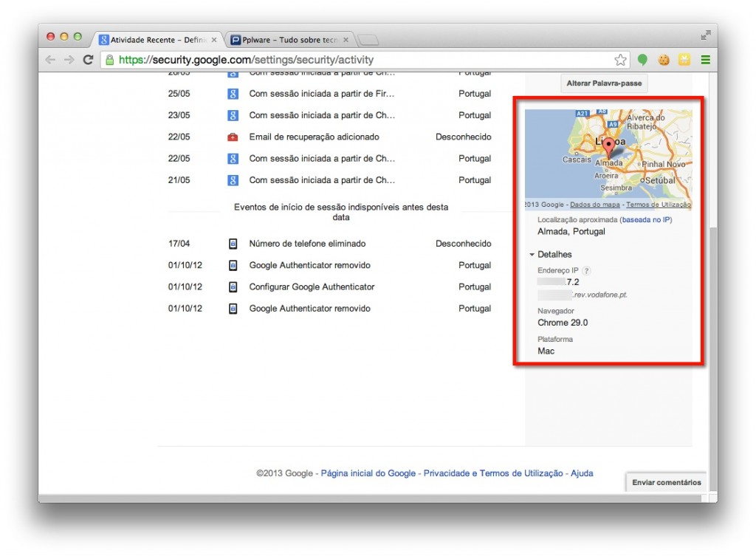
Task: Open the Chrome hamburger menu
Action: click(x=705, y=60)
